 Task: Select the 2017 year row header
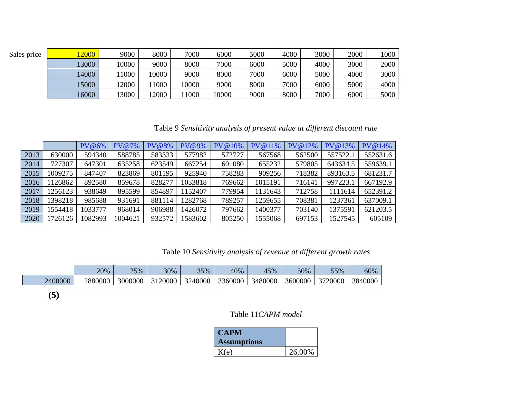pos(32,191)
